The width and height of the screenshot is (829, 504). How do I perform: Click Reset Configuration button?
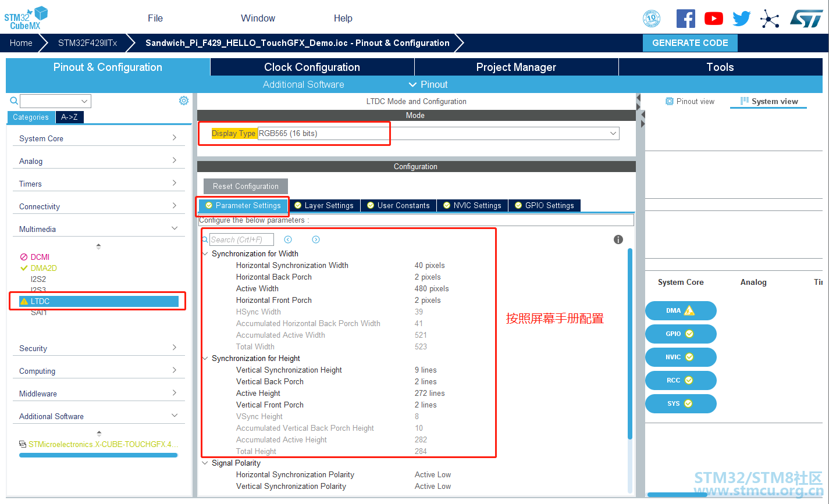tap(246, 186)
